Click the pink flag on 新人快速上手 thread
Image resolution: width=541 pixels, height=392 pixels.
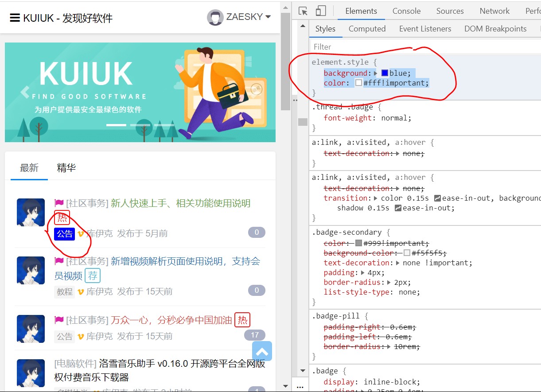[x=59, y=203]
